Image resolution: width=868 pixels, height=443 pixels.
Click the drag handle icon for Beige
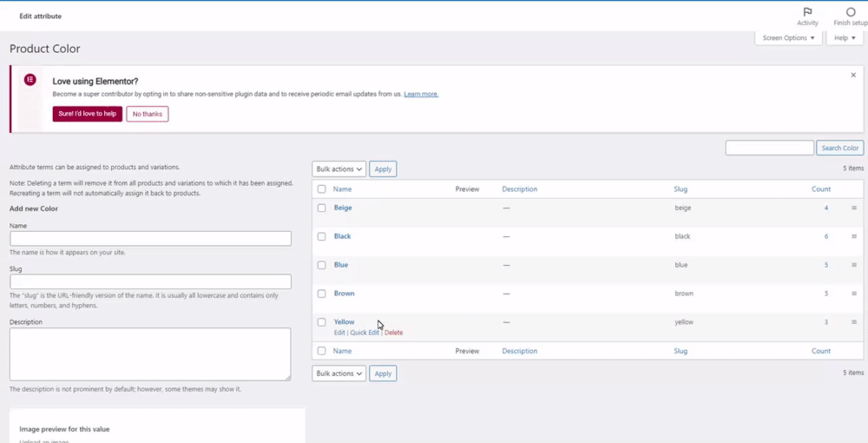[854, 208]
